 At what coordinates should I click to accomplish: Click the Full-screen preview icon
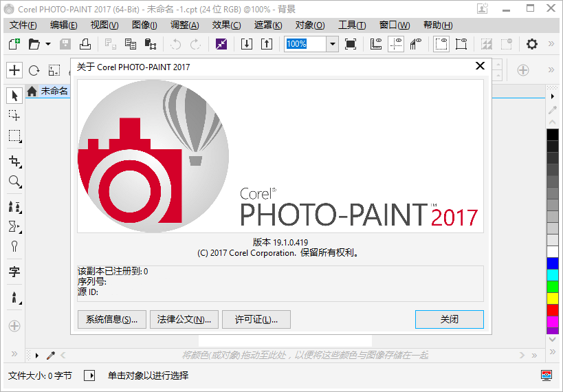click(351, 44)
